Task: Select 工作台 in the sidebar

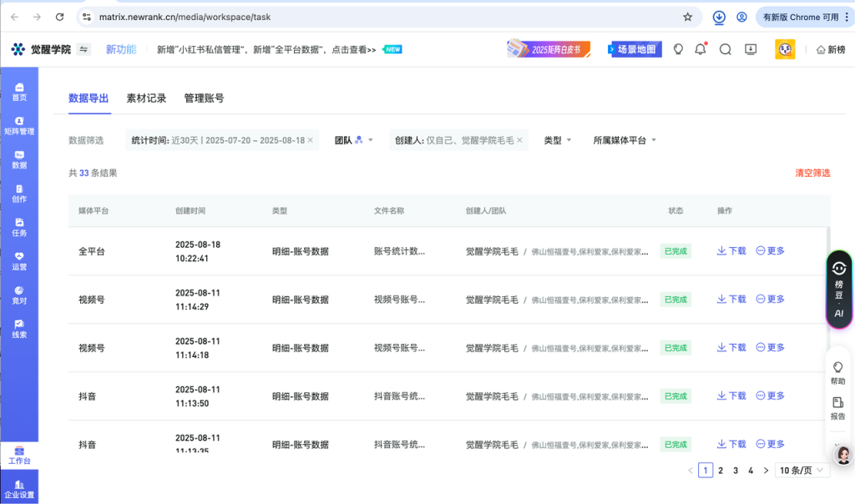Action: pyautogui.click(x=19, y=456)
